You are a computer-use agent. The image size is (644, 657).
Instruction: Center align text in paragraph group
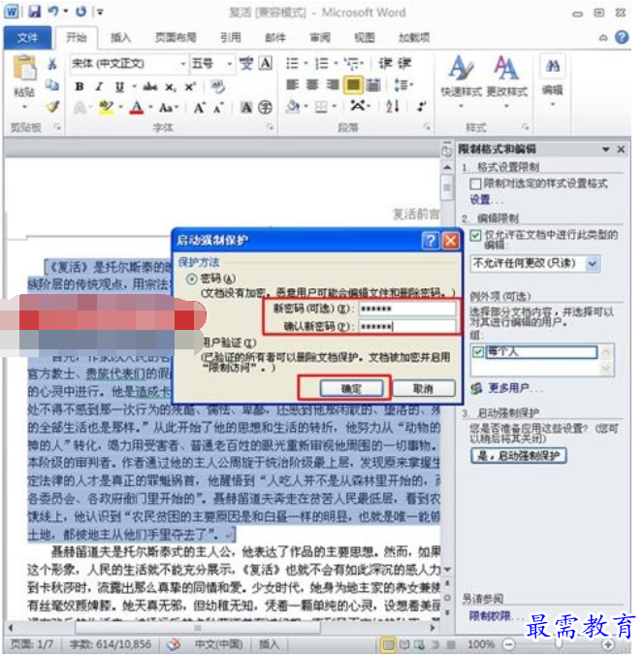tap(312, 85)
